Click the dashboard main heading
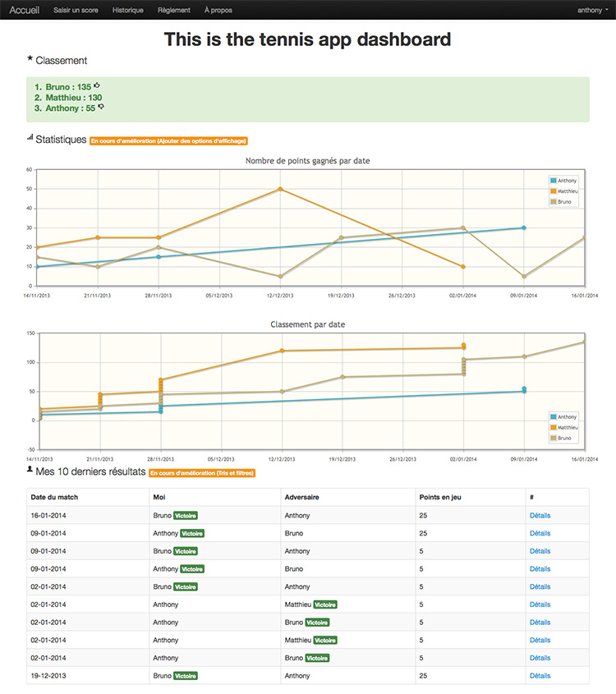 [307, 39]
